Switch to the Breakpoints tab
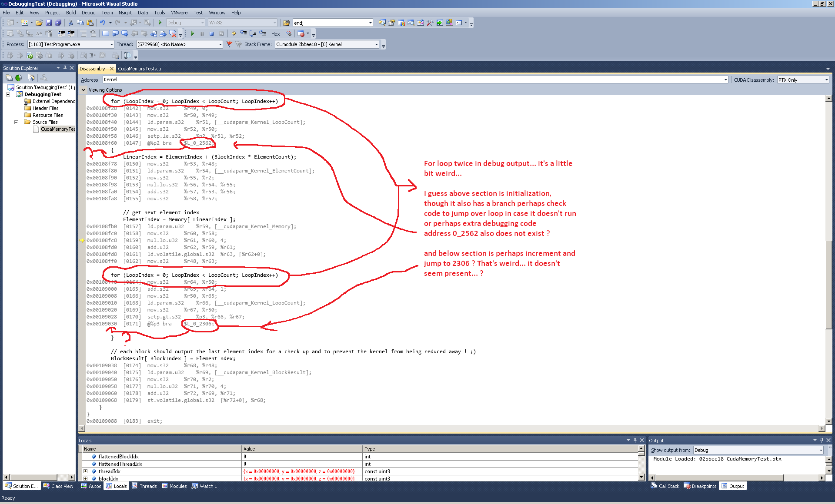The height and width of the screenshot is (504, 835). coord(700,486)
